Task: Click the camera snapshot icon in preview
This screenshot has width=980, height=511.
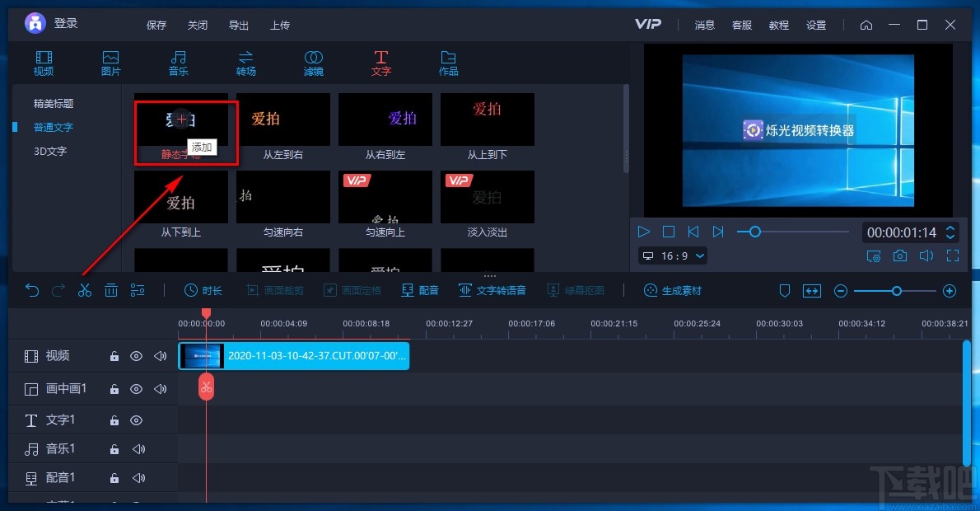Action: (x=899, y=256)
